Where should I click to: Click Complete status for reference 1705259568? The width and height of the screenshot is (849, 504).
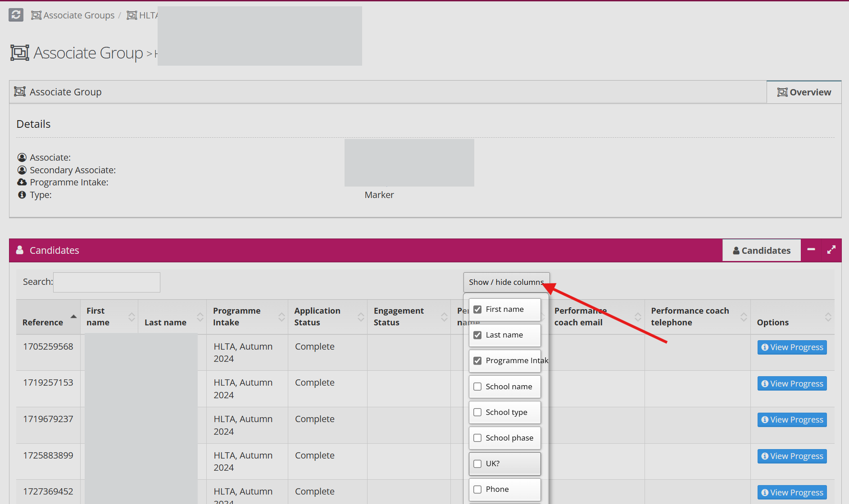click(x=315, y=346)
